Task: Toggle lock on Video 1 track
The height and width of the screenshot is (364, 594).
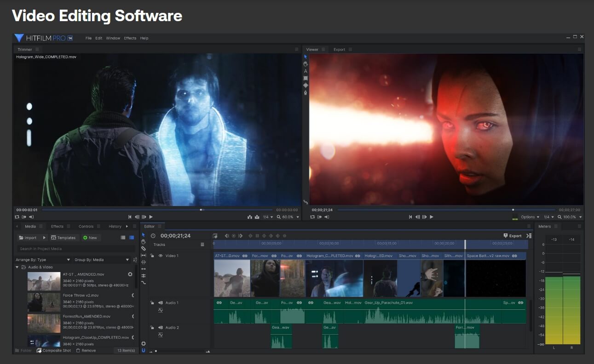Action: tap(152, 256)
